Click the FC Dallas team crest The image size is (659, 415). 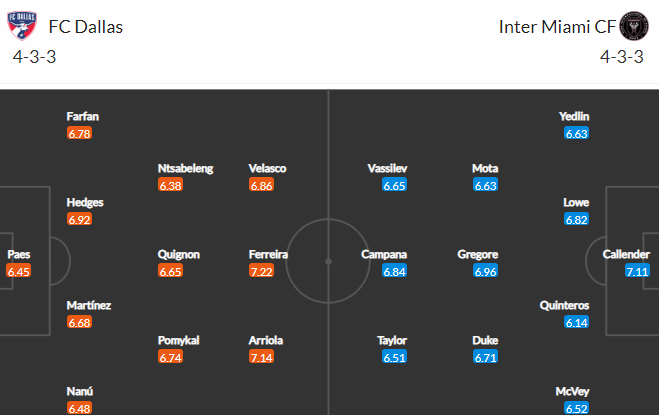(22, 26)
